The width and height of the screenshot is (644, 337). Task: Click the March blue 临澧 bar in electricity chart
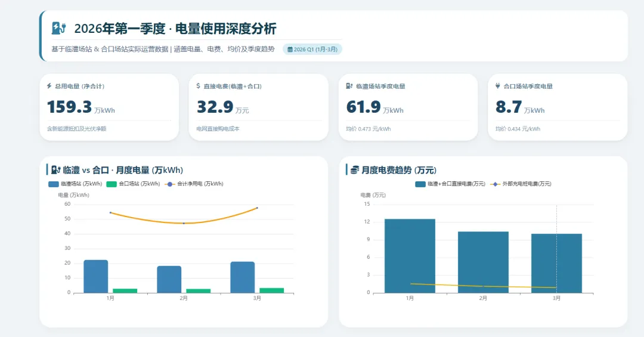point(242,277)
